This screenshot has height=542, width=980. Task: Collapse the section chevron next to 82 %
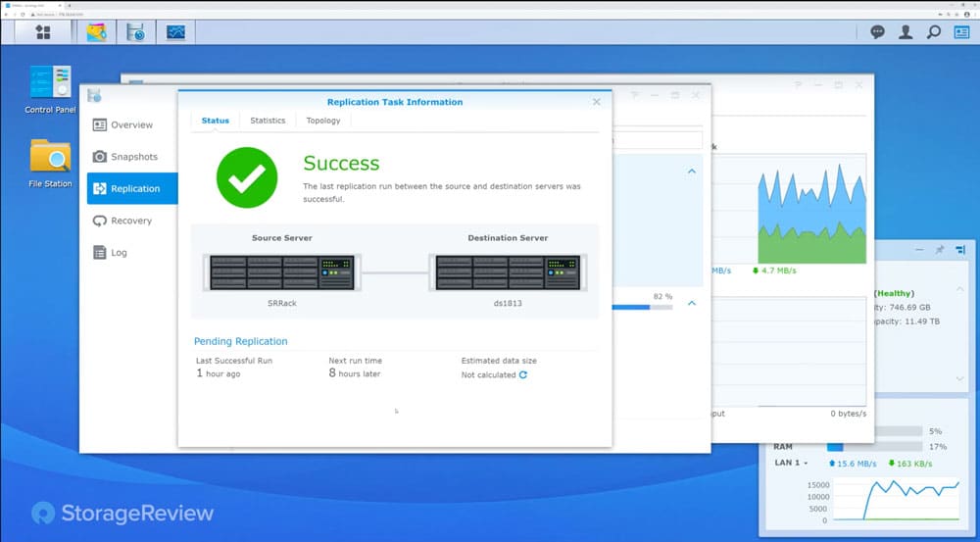point(692,303)
